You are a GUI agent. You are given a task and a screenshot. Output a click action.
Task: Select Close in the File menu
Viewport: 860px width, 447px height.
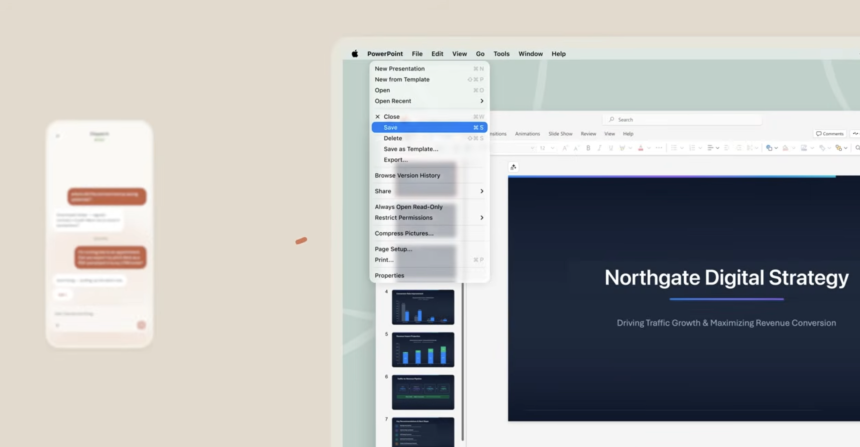click(x=429, y=117)
